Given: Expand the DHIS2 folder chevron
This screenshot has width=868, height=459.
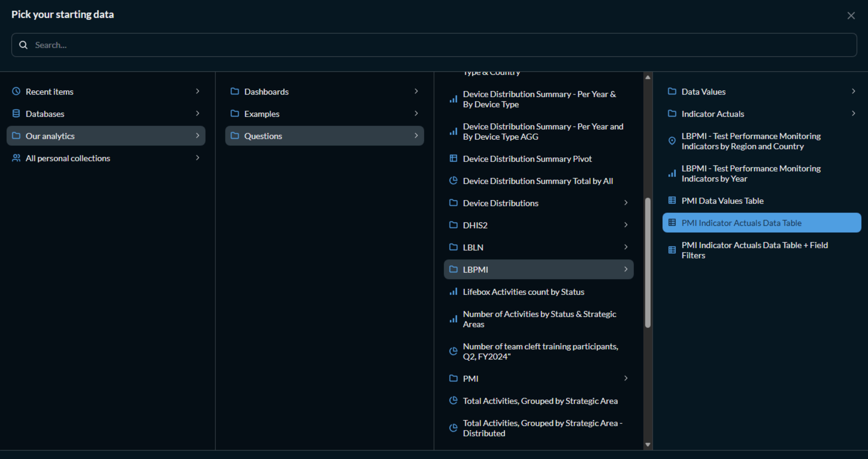Looking at the screenshot, I should (626, 225).
